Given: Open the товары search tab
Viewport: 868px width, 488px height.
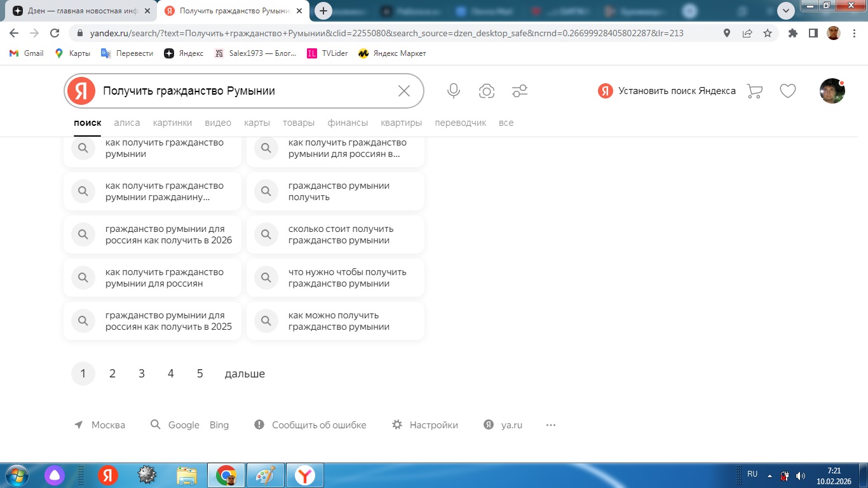Looking at the screenshot, I should click(x=299, y=123).
